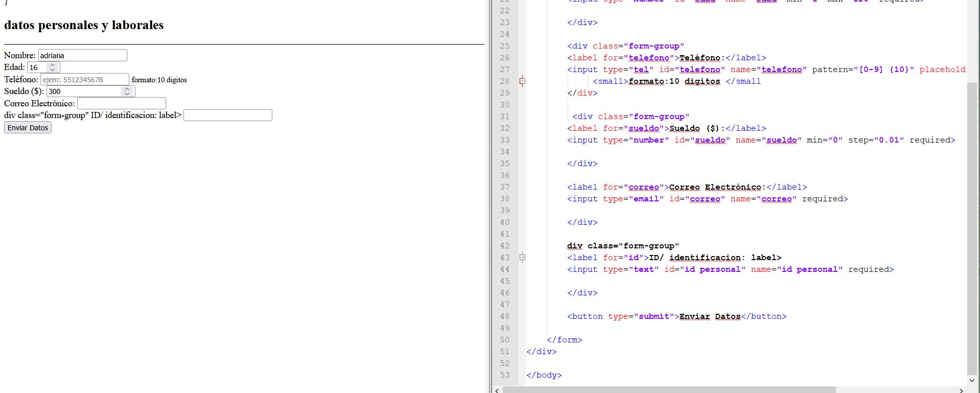Click the horizontal scrollbar right arrow

pyautogui.click(x=961, y=390)
